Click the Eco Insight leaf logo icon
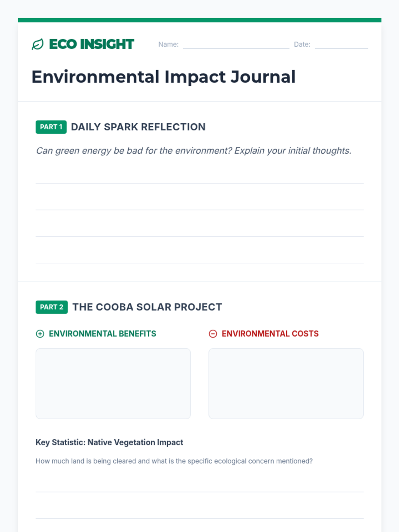399x532 pixels. [x=38, y=44]
